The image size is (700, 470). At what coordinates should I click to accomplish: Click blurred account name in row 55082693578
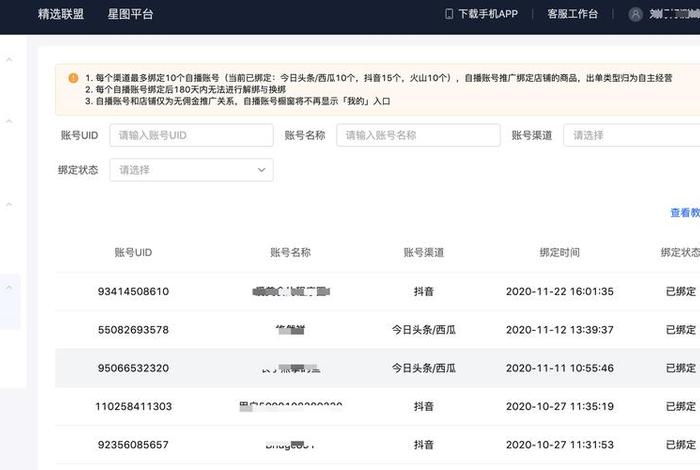290,330
